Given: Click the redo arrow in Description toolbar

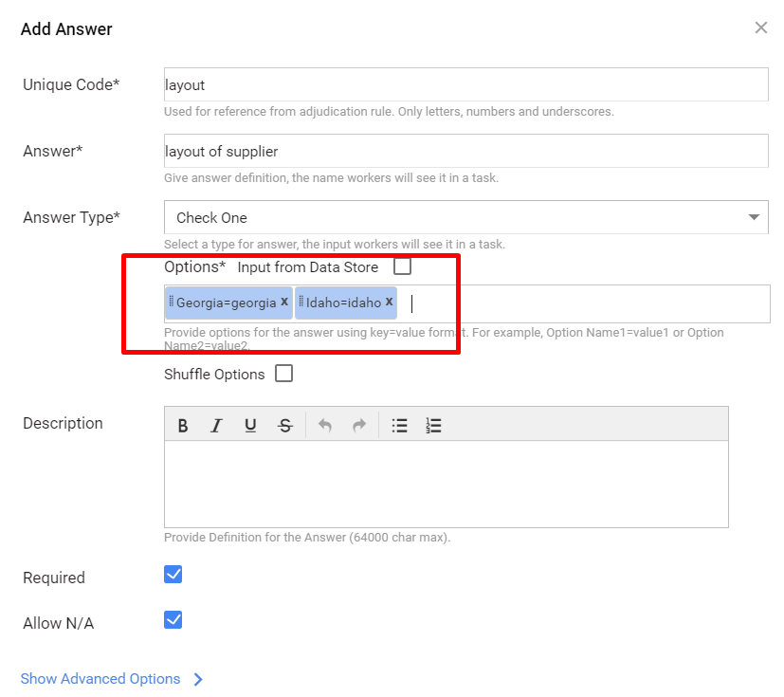Looking at the screenshot, I should pyautogui.click(x=359, y=426).
